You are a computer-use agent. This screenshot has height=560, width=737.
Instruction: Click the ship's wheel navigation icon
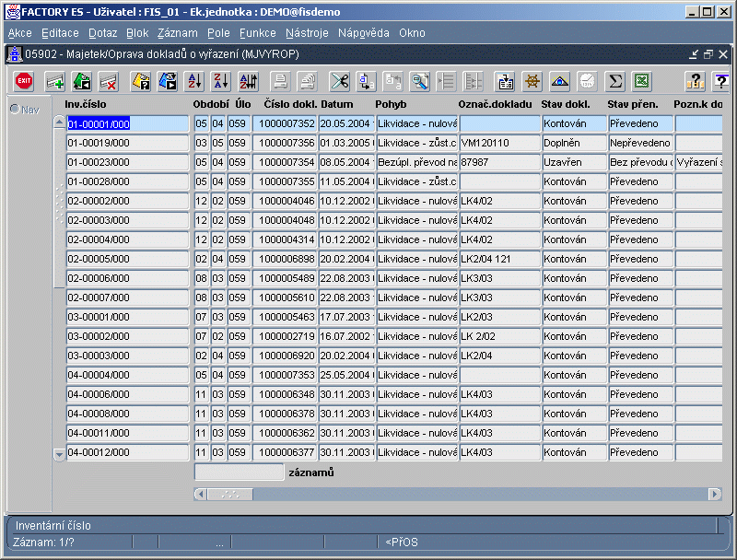[532, 81]
